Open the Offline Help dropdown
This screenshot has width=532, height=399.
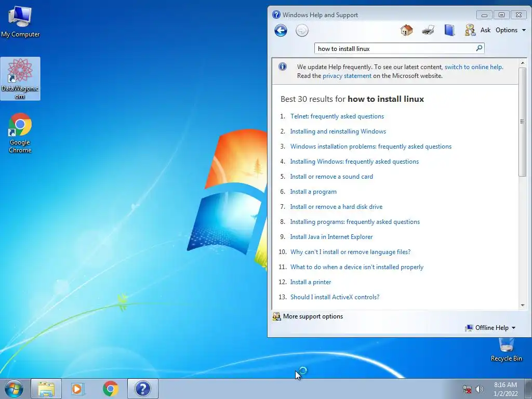pyautogui.click(x=490, y=328)
